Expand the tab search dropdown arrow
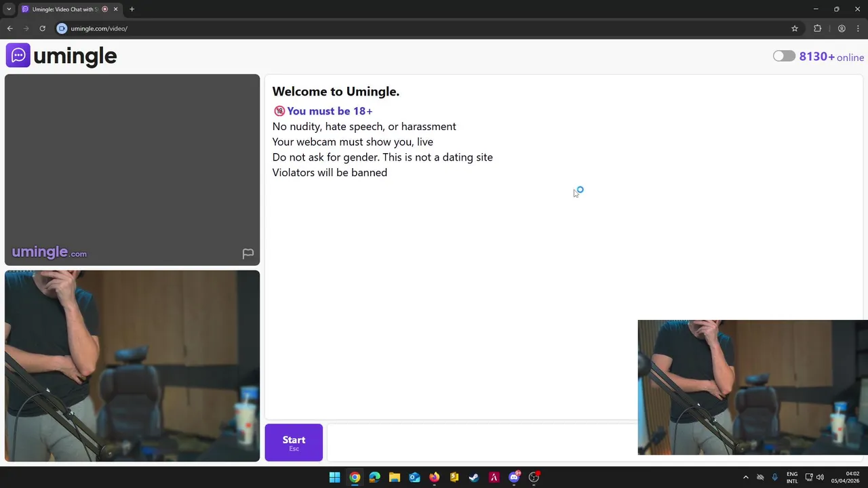This screenshot has width=868, height=488. pyautogui.click(x=9, y=9)
